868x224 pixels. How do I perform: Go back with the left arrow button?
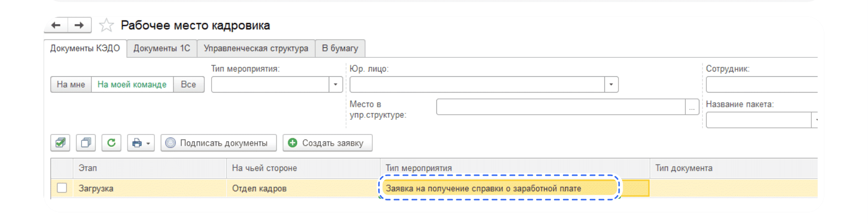click(x=56, y=25)
